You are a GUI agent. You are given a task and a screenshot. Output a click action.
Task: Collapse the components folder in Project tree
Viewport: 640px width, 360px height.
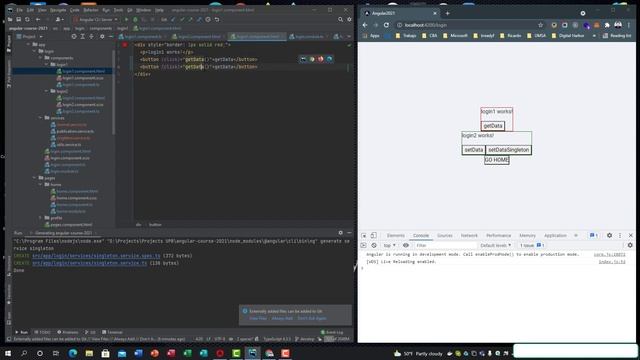pos(41,58)
